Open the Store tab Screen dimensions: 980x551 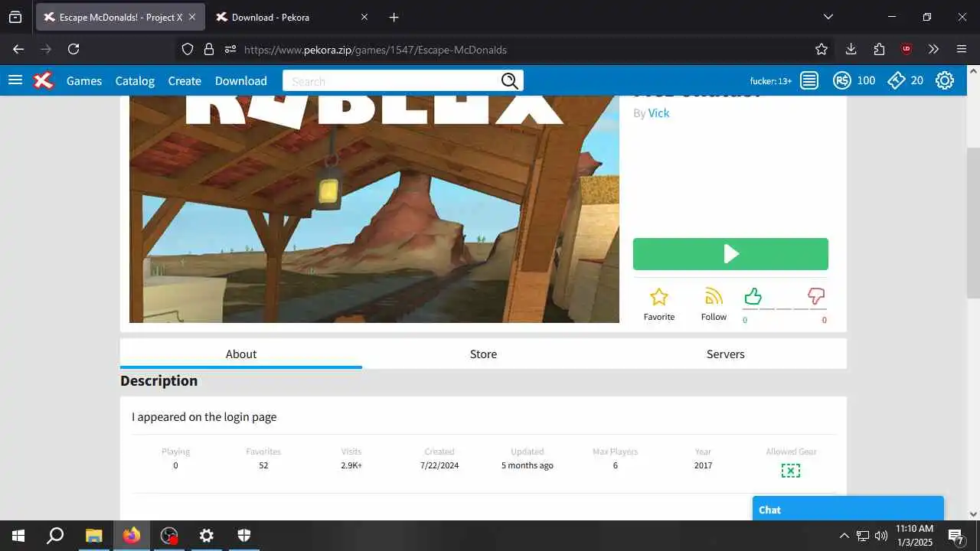[x=483, y=354]
